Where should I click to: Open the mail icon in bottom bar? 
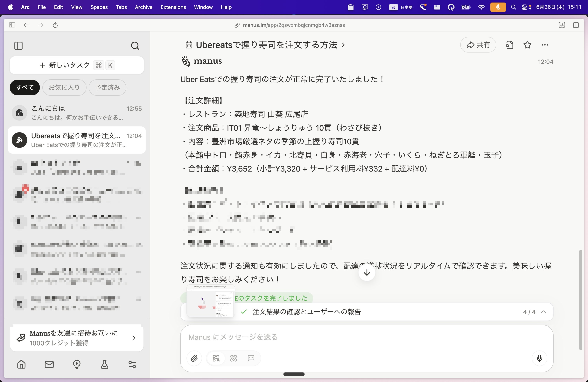coord(49,364)
